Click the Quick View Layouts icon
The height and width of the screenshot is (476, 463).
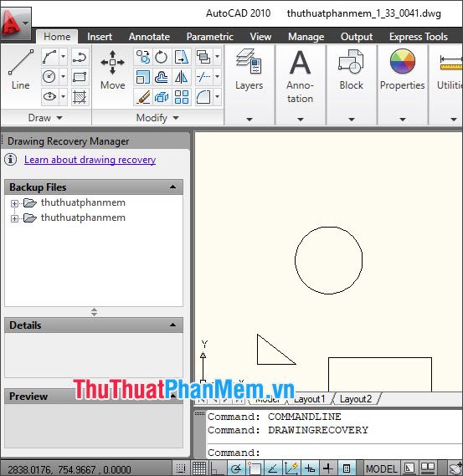tap(409, 468)
